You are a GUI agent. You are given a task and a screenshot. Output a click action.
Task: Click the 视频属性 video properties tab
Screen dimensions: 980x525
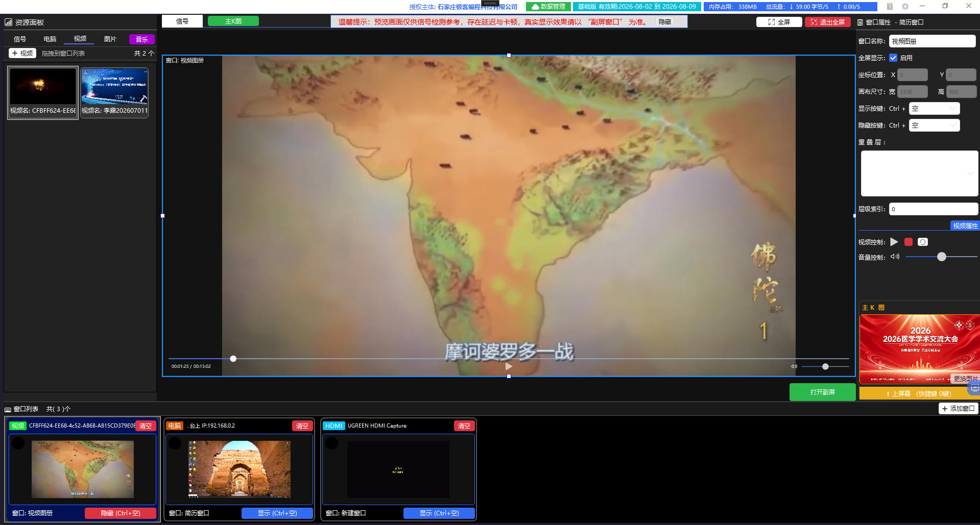click(x=965, y=226)
